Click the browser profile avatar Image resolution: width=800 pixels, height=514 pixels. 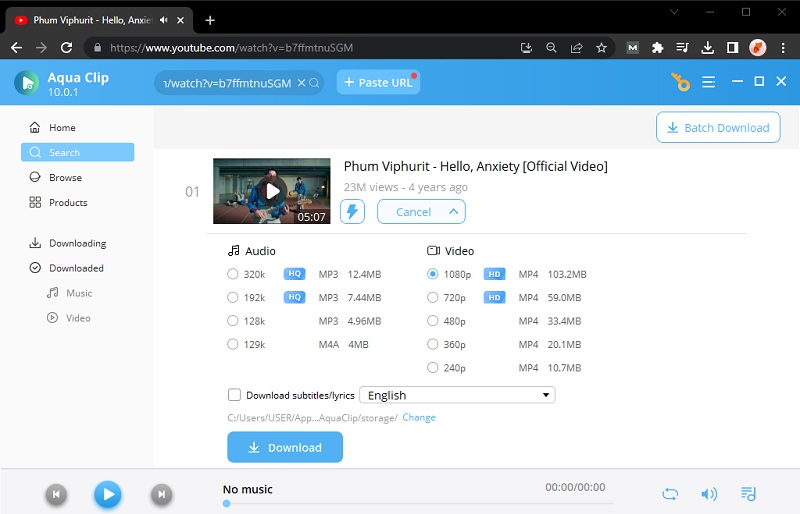coord(758,48)
